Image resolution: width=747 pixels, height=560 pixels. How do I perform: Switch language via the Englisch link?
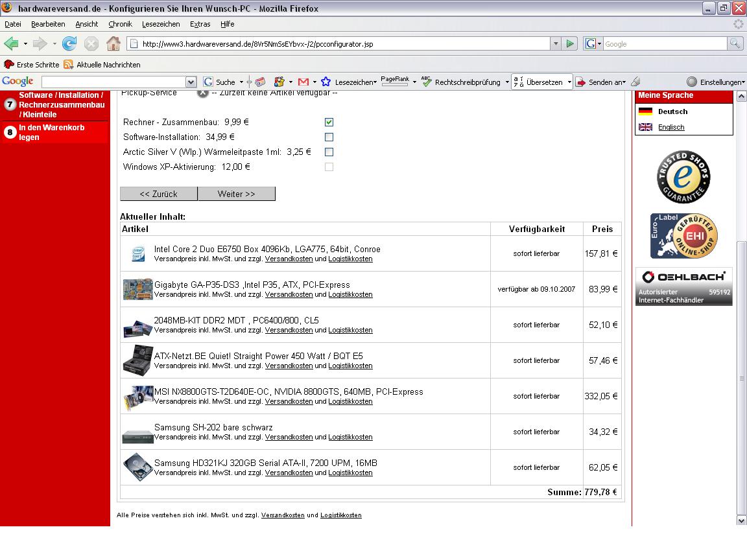[671, 127]
